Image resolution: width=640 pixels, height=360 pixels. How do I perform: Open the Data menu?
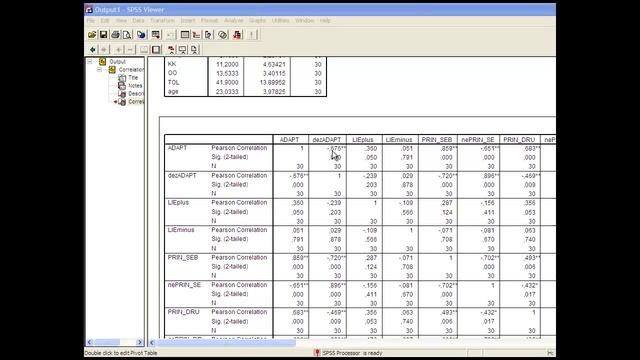click(x=138, y=20)
